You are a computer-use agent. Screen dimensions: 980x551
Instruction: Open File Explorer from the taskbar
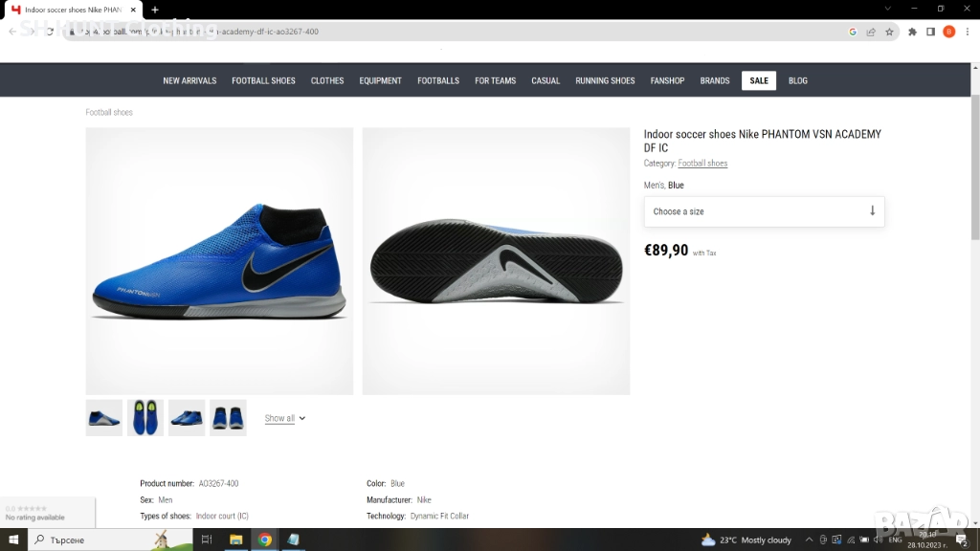tap(235, 540)
